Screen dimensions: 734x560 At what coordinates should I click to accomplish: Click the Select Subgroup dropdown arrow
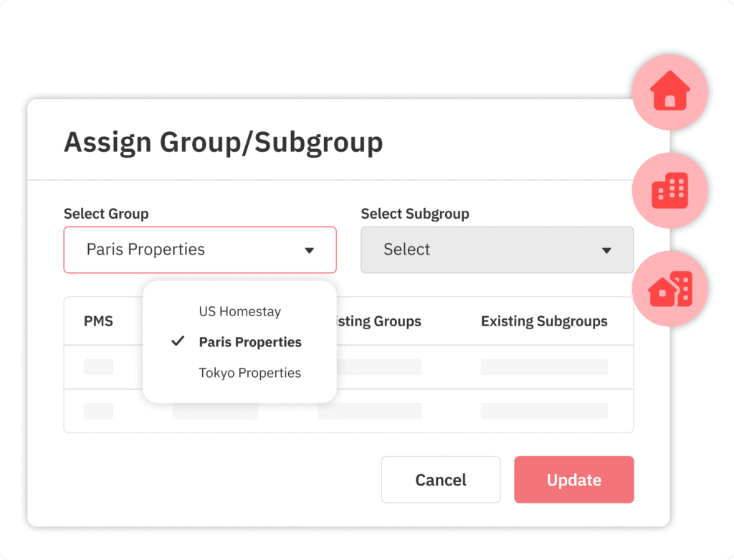click(x=606, y=250)
